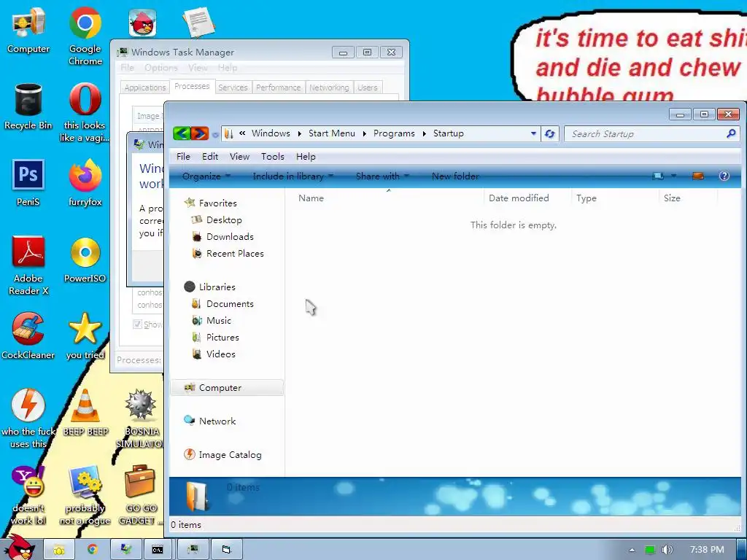Expand the arrow after Programs in breadcrumb
Screen dimensions: 747x560
(x=424, y=134)
